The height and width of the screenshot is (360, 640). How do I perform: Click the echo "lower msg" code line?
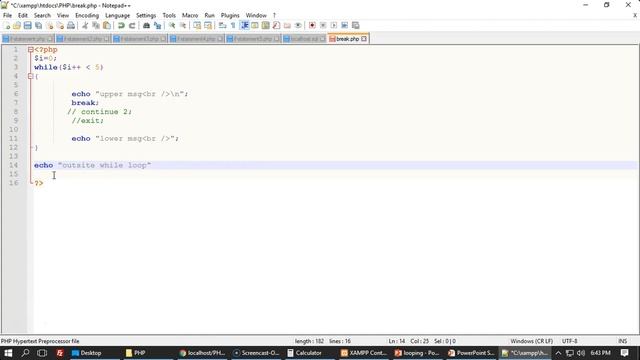(x=125, y=139)
